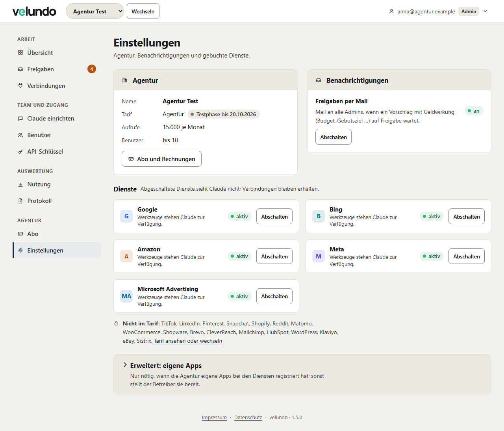The width and height of the screenshot is (504, 431).
Task: Select Benutzer in the sidebar
Action: [x=57, y=135]
